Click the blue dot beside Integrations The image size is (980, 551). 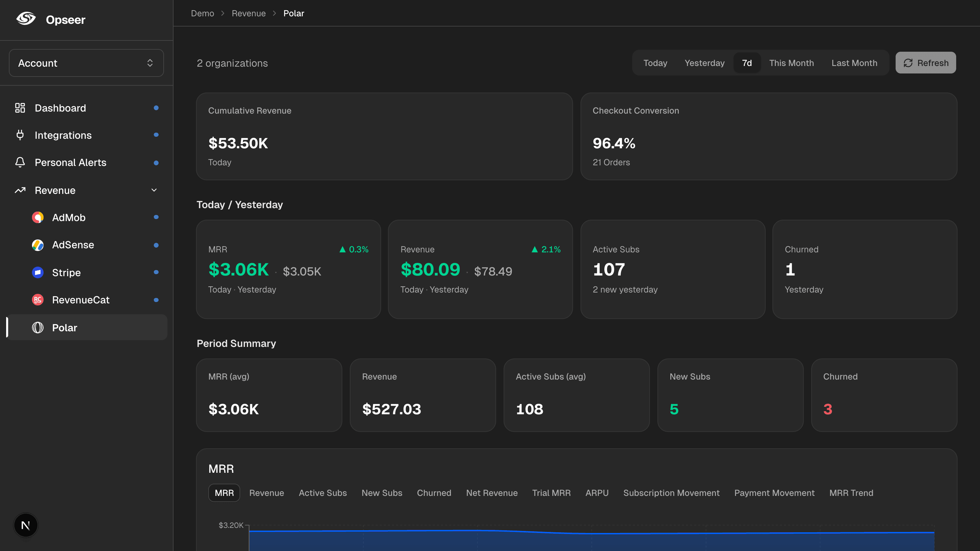156,135
